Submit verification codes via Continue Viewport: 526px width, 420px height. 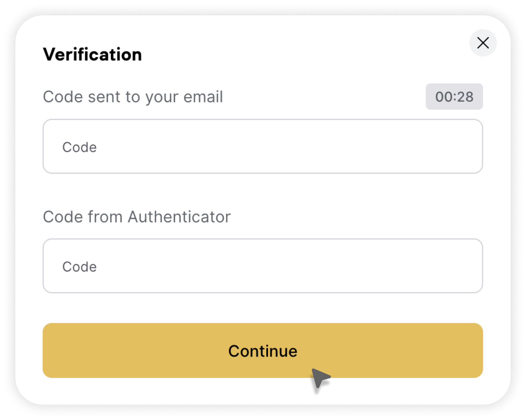[x=263, y=351]
